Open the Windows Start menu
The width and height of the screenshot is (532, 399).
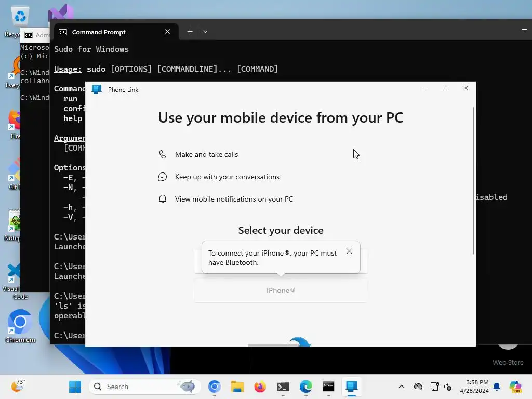[x=75, y=387]
